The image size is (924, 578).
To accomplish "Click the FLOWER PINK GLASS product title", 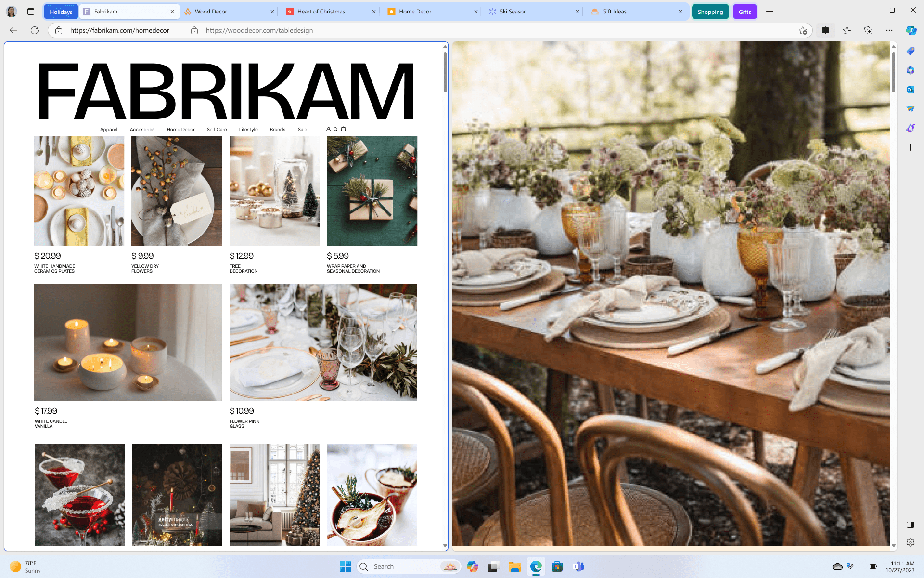I will [244, 424].
